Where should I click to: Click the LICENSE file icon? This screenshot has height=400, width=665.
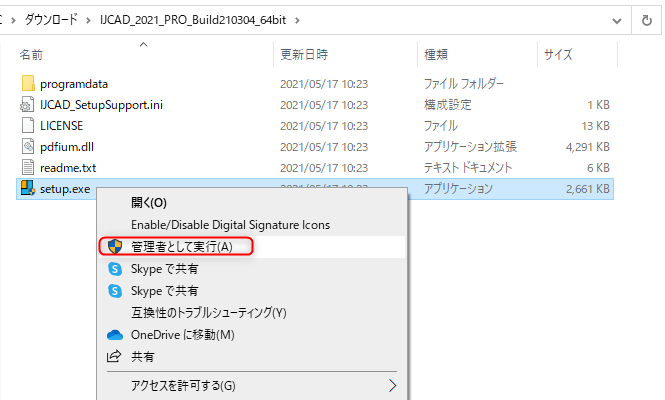28,126
